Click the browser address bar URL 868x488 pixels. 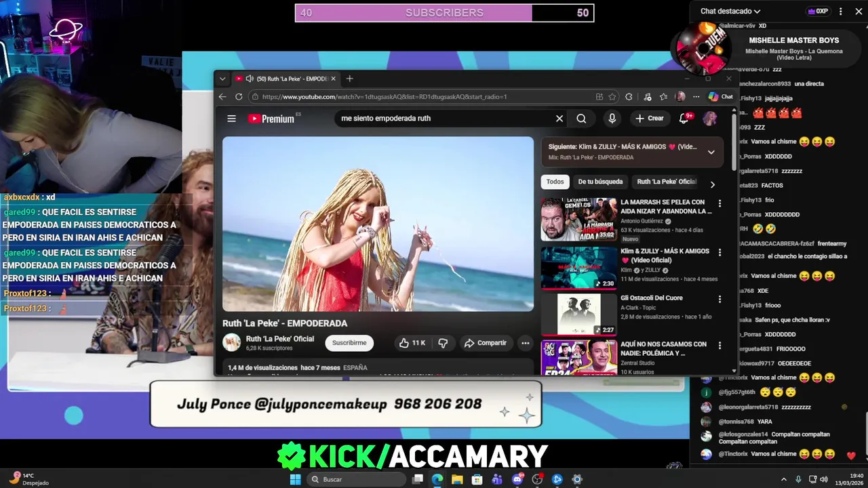[x=384, y=97]
